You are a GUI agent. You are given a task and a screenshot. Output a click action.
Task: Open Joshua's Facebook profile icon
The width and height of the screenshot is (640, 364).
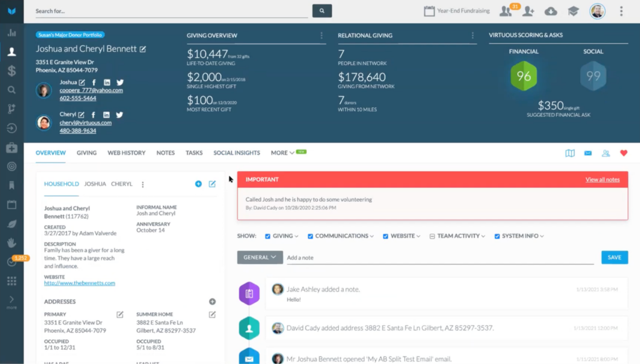[94, 82]
